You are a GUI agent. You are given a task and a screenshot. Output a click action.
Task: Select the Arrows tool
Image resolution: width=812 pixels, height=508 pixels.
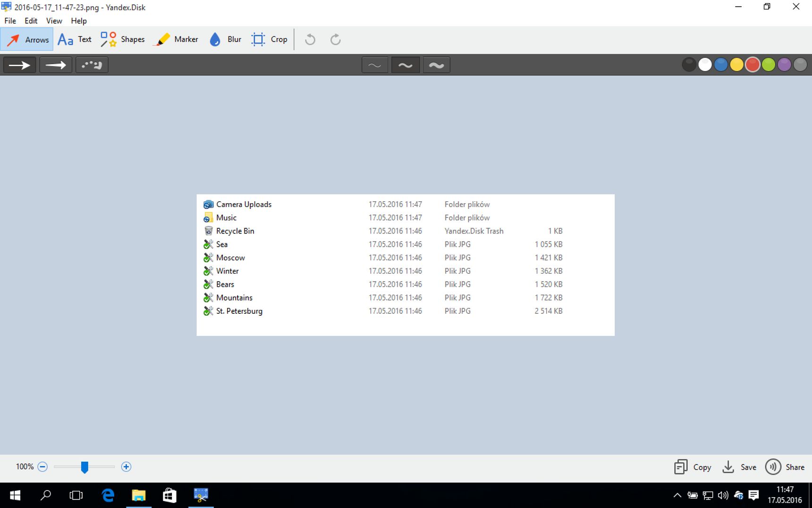pos(27,39)
